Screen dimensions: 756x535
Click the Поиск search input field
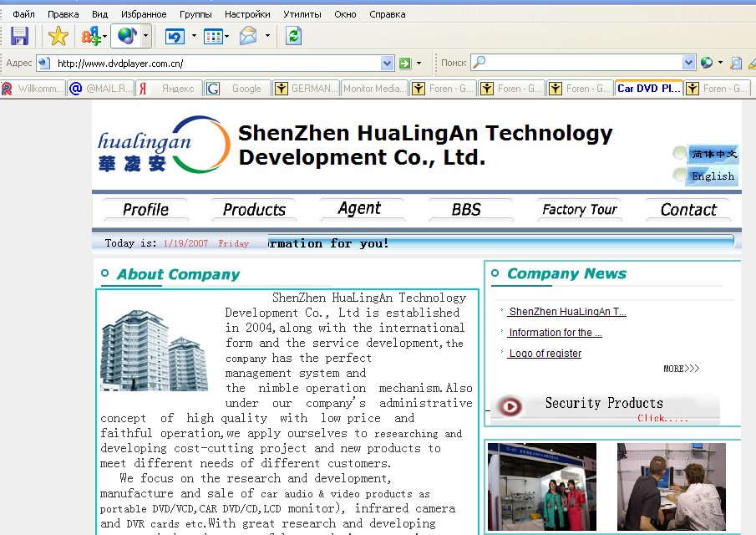point(583,63)
